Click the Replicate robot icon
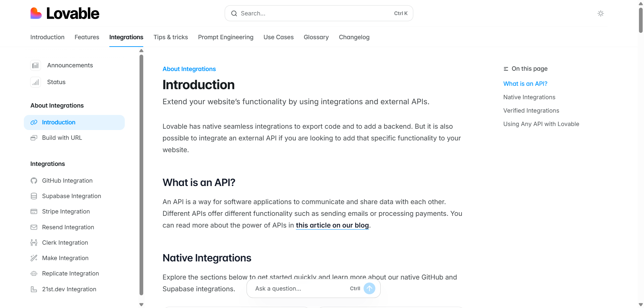This screenshot has height=308, width=644. (x=34, y=273)
